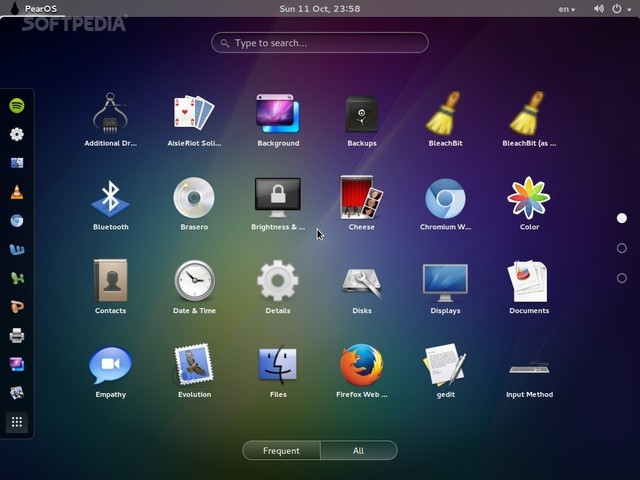Open Bluetooth settings

tap(110, 203)
